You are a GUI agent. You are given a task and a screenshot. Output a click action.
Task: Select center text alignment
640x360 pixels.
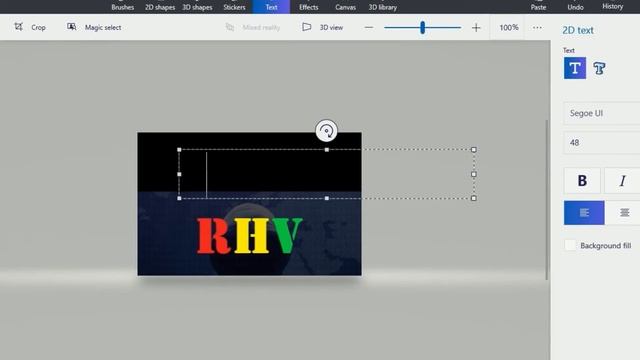pyautogui.click(x=624, y=213)
